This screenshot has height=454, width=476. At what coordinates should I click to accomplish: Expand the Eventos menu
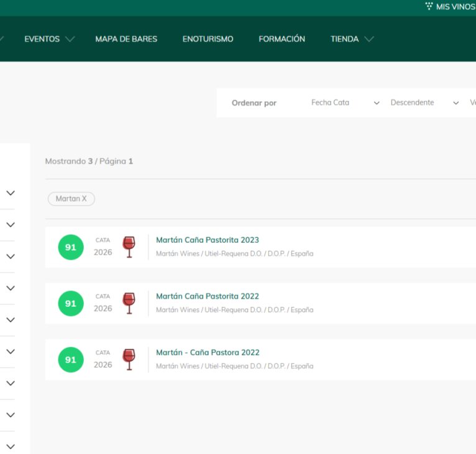[49, 39]
